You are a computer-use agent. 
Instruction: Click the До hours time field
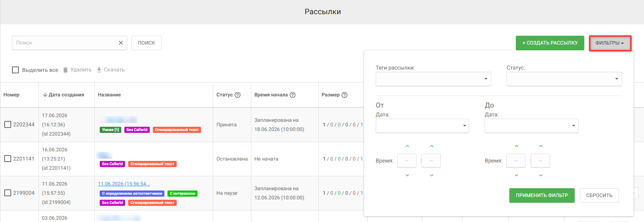coord(516,161)
